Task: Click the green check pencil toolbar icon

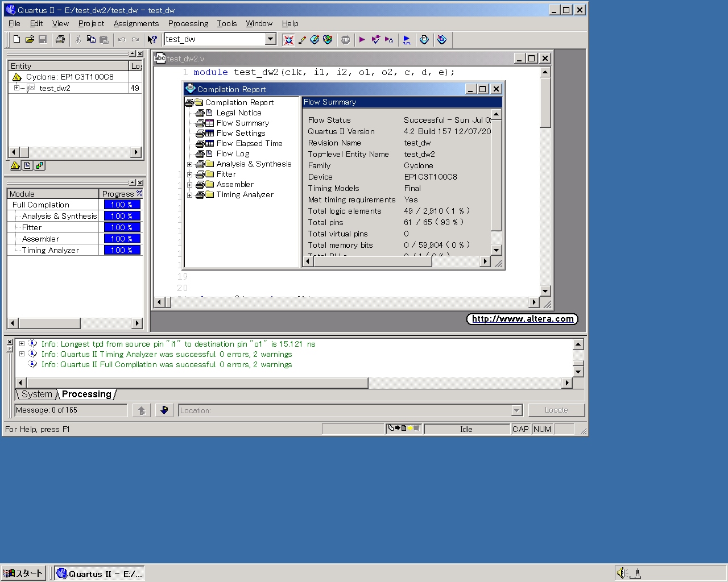Action: 315,39
